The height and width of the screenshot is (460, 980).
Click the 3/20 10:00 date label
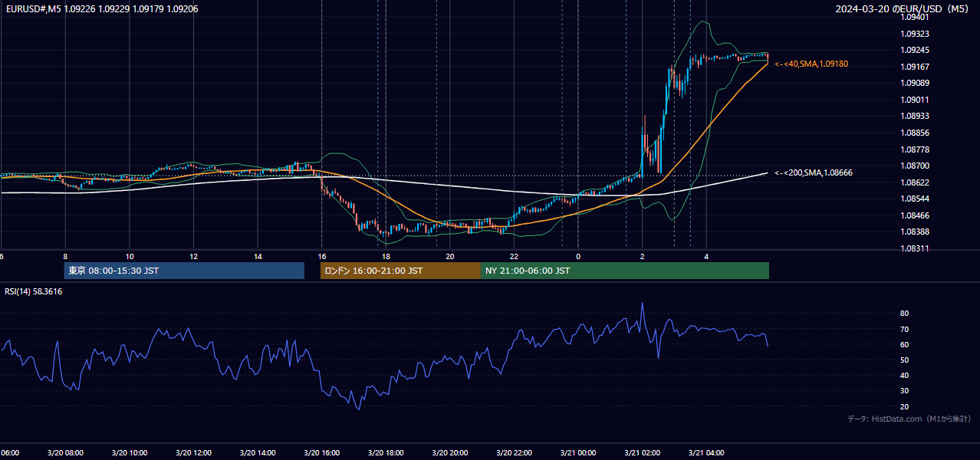pos(129,452)
